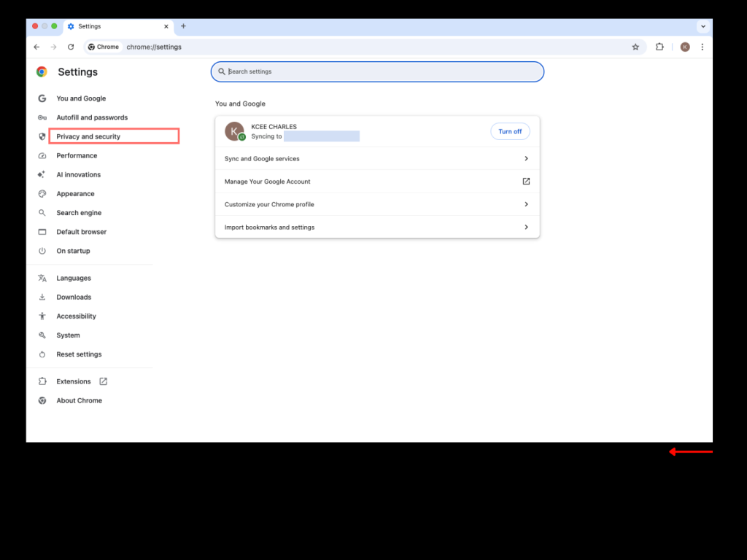Open the tab search dropdown arrow
747x560 pixels.
pos(703,26)
